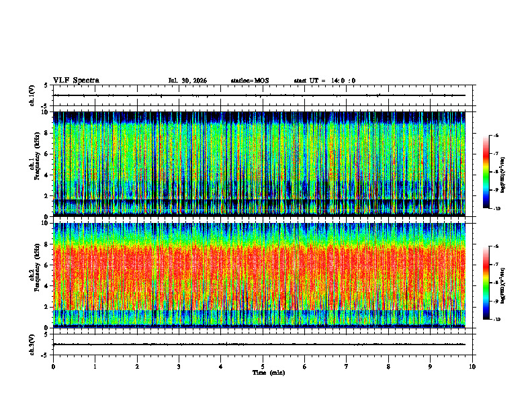Click the ch.3 voltage waveform trace
Screen dimensions: 532x411
click(259, 345)
